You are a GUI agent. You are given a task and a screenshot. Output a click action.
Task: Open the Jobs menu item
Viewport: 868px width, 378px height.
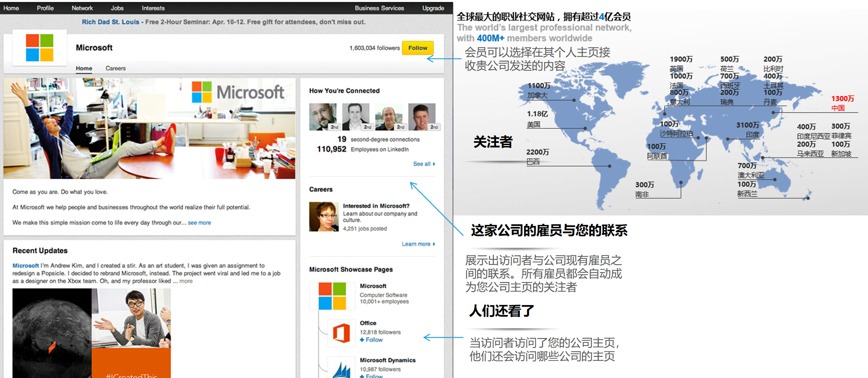117,8
